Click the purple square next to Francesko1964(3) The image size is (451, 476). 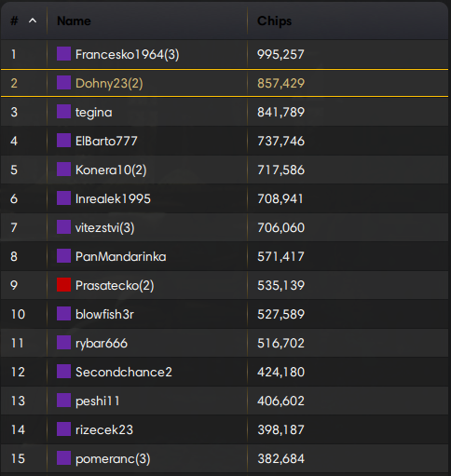pyautogui.click(x=63, y=54)
